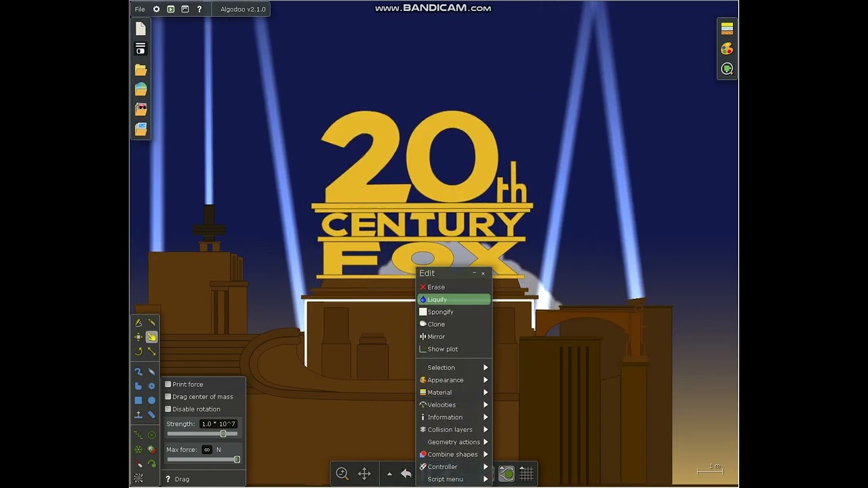Expand the small arrow beside the undo button

click(x=389, y=474)
